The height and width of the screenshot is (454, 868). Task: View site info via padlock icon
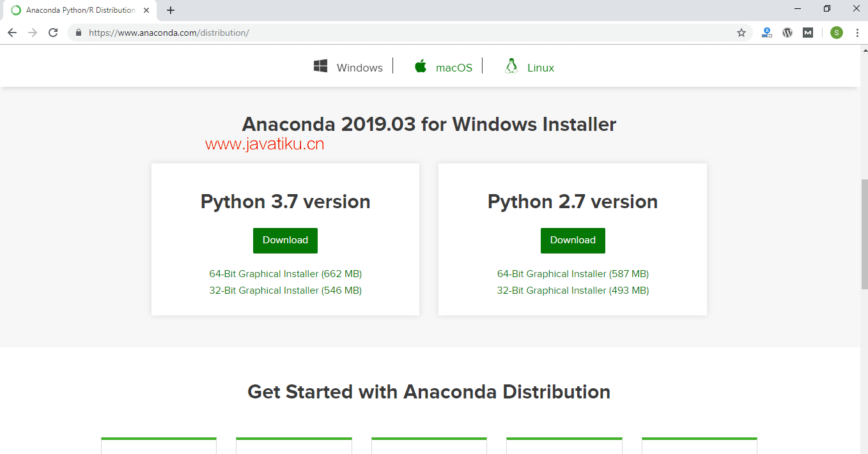click(x=79, y=33)
